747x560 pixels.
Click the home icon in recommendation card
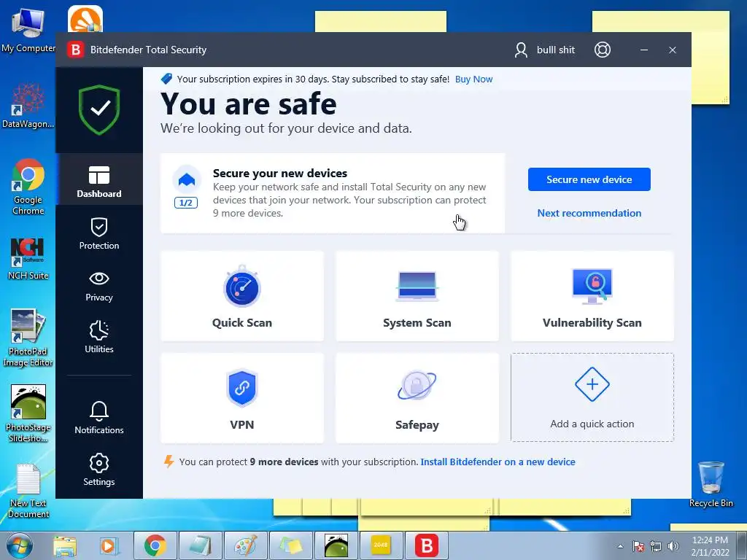(x=186, y=179)
